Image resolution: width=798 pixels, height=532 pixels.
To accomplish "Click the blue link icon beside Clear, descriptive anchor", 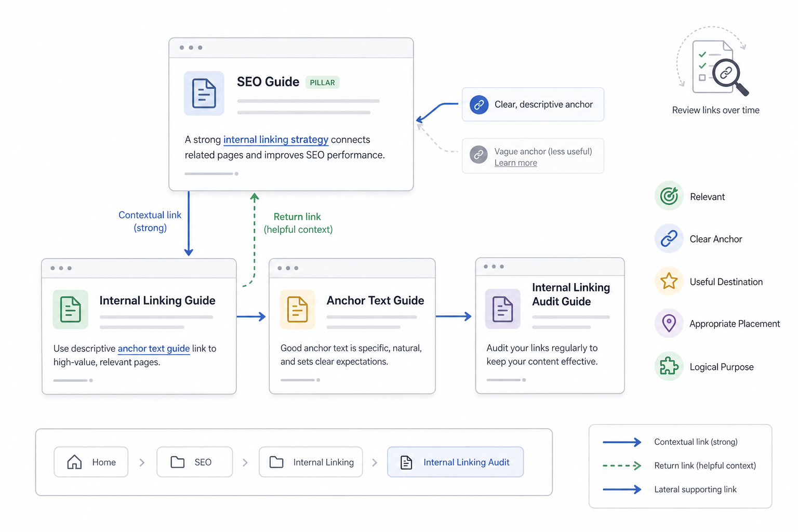I will pyautogui.click(x=479, y=104).
